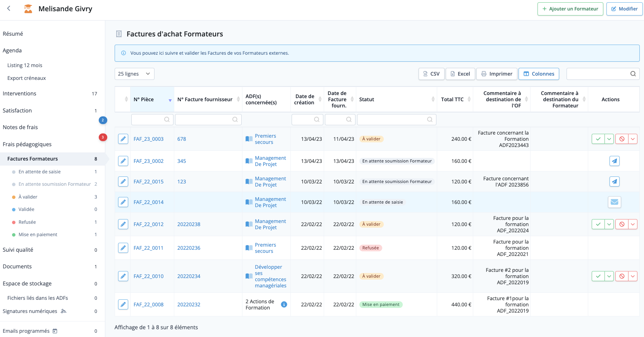This screenshot has width=644, height=337.
Task: Expand refuse options dropdown for FAF_22_0012
Action: click(633, 224)
